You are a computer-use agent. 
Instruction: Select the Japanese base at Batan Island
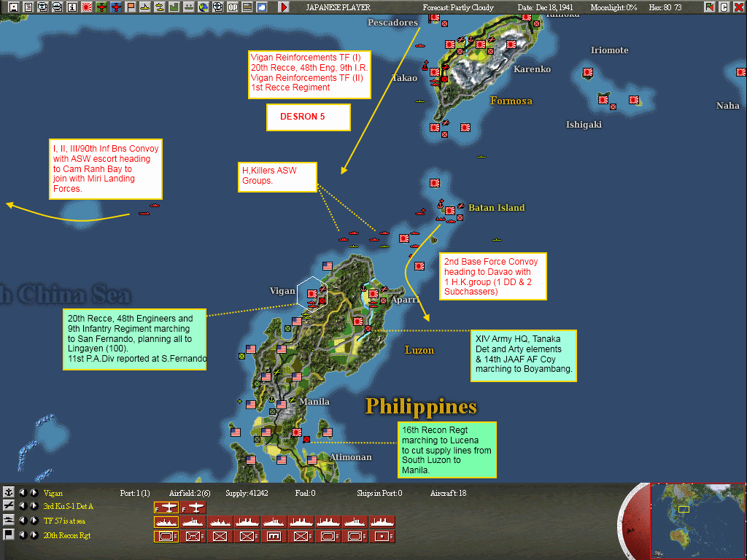point(449,210)
